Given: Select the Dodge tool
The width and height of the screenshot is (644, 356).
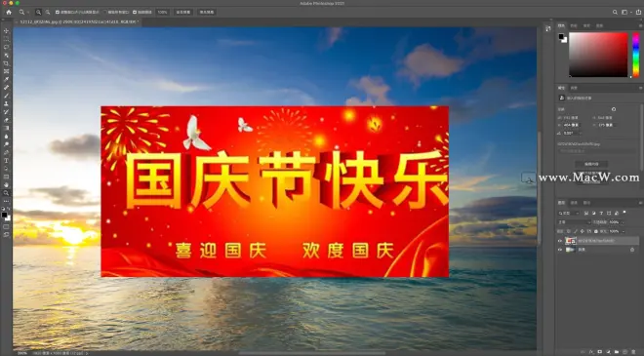Looking at the screenshot, I should click(6, 144).
